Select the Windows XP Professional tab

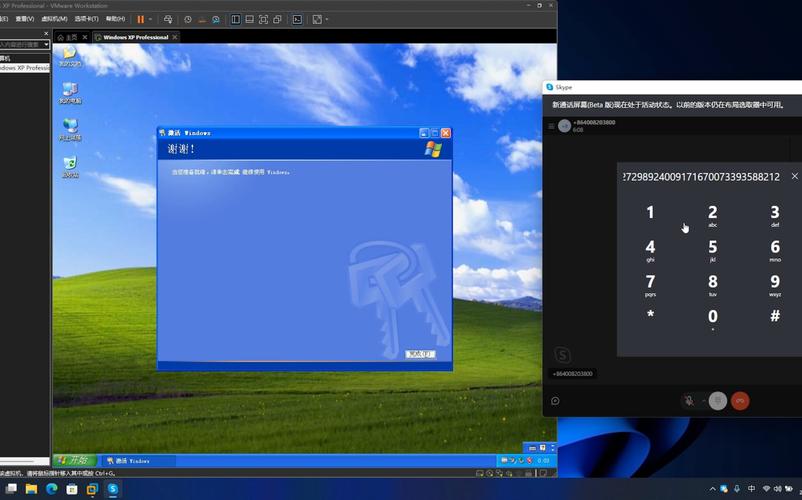click(x=136, y=37)
